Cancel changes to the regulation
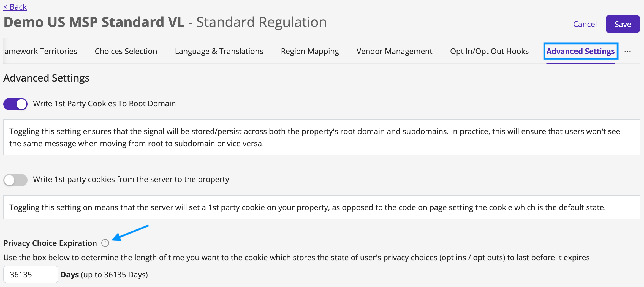The image size is (644, 287). coord(585,24)
